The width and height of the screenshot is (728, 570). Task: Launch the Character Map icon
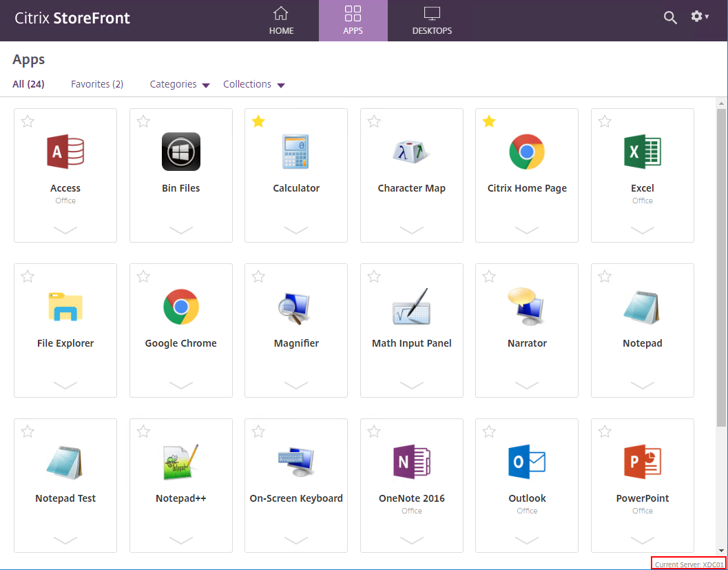coord(411,152)
